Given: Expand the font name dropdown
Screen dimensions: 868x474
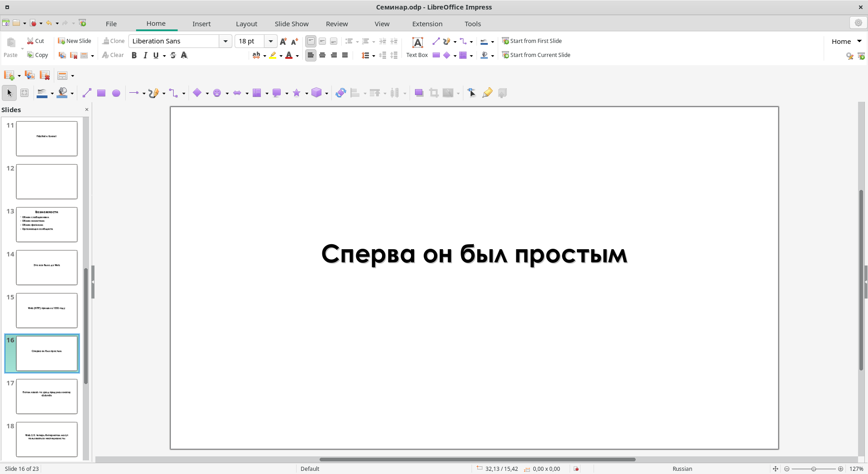Looking at the screenshot, I should point(225,41).
